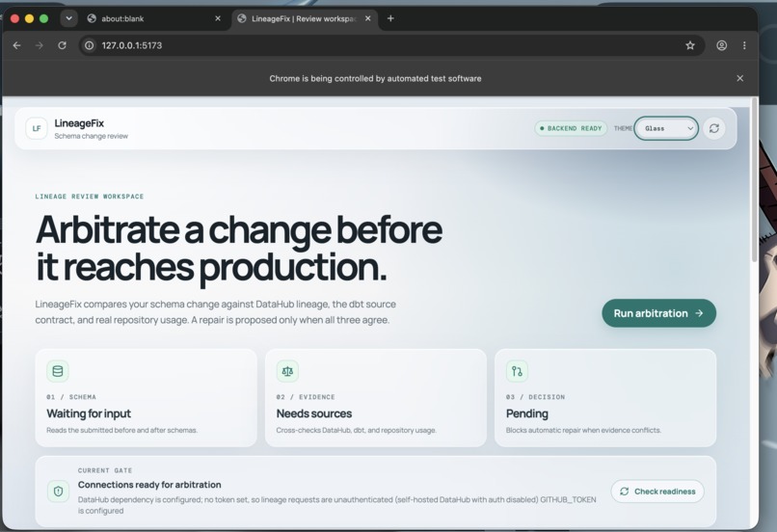Click the LF logo badge
The height and width of the screenshot is (532, 777).
pos(37,128)
